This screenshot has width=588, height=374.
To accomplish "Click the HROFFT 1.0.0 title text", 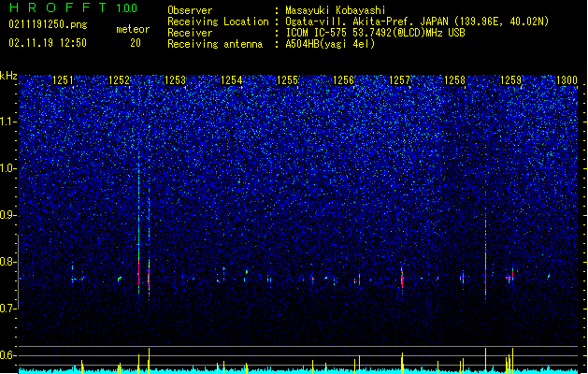I will pyautogui.click(x=73, y=7).
